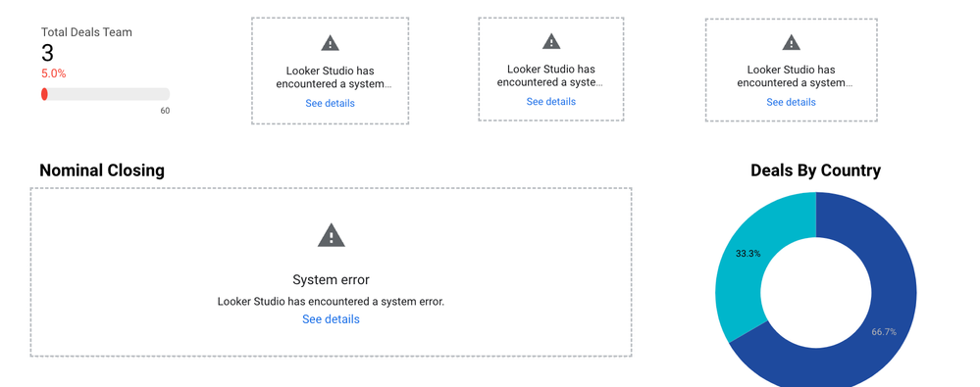Click the System error title text

(x=331, y=279)
